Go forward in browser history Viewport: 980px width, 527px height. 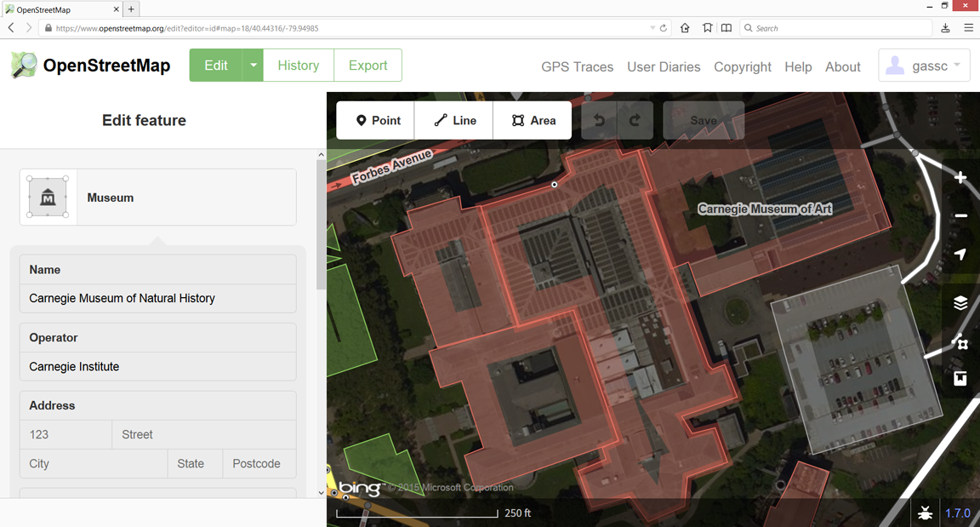pyautogui.click(x=29, y=28)
